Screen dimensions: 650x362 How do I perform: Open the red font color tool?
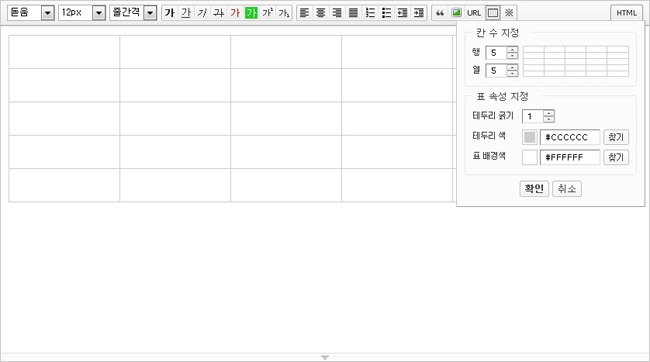235,13
